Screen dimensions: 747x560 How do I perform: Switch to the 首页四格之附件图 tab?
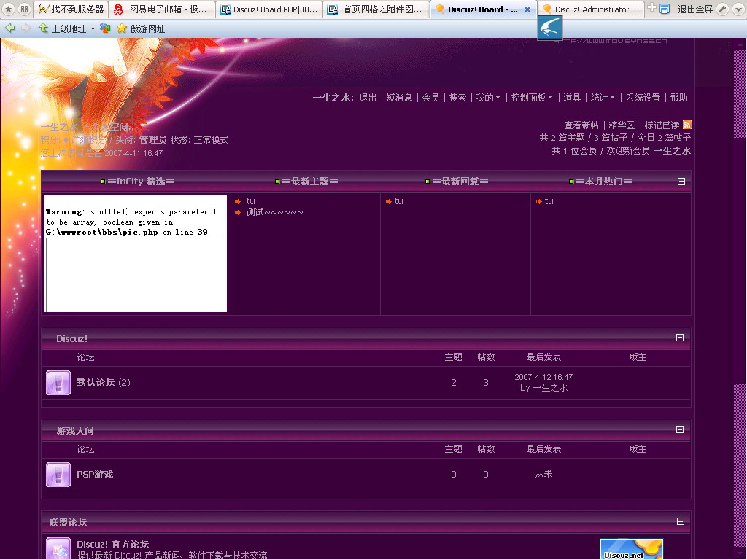click(x=376, y=9)
